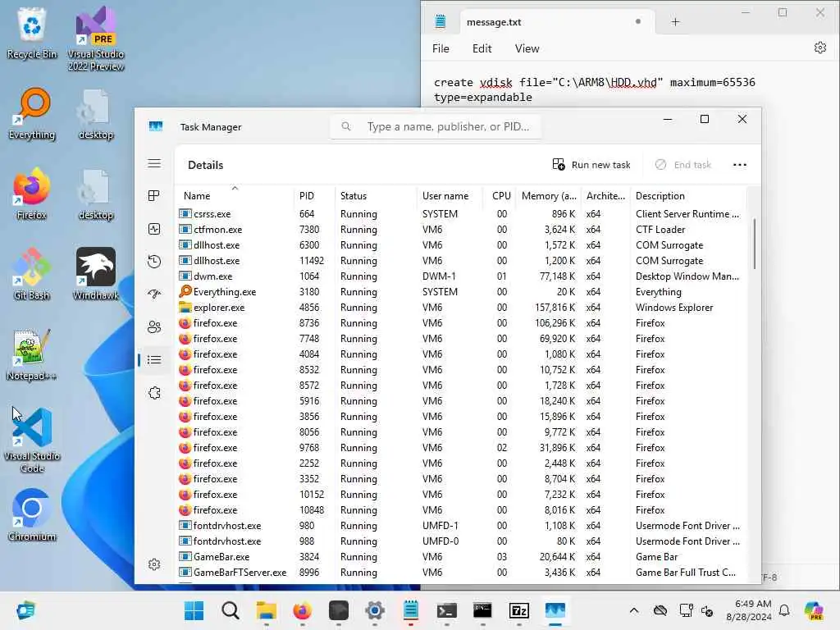Sort by User name column header

(x=450, y=195)
